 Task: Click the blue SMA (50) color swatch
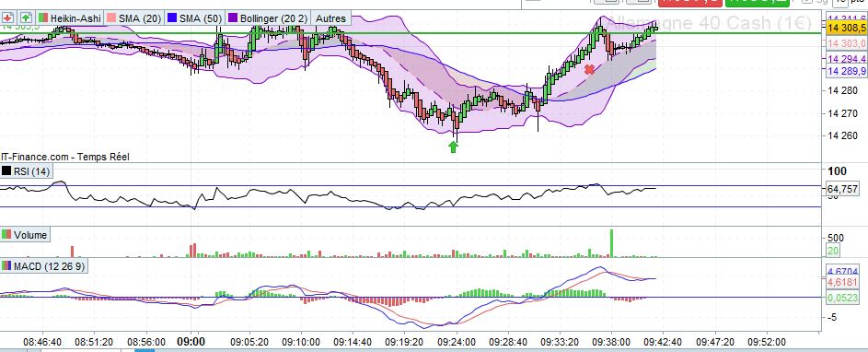point(171,18)
